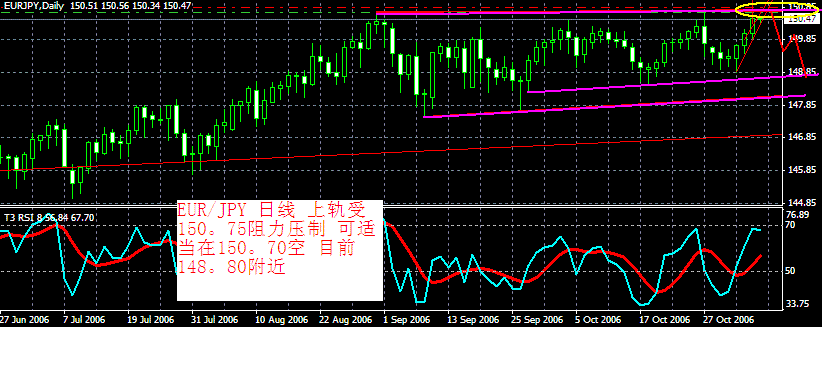Image resolution: width=822 pixels, height=384 pixels.
Task: Click the 22 Aug 2006 date label
Action: pos(345,319)
